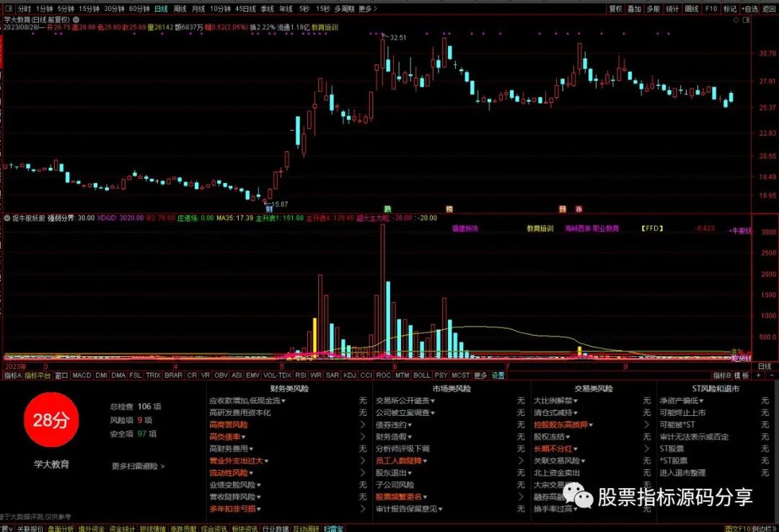Expand 多年扣非亏损 risk item
The width and height of the screenshot is (779, 532).
[235, 509]
